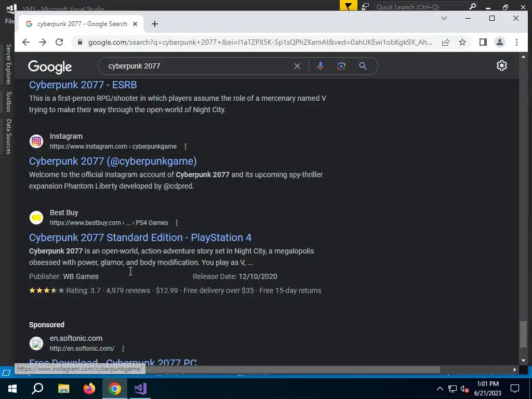Open the Server Explorer tab in Visual Studio

tap(9, 64)
